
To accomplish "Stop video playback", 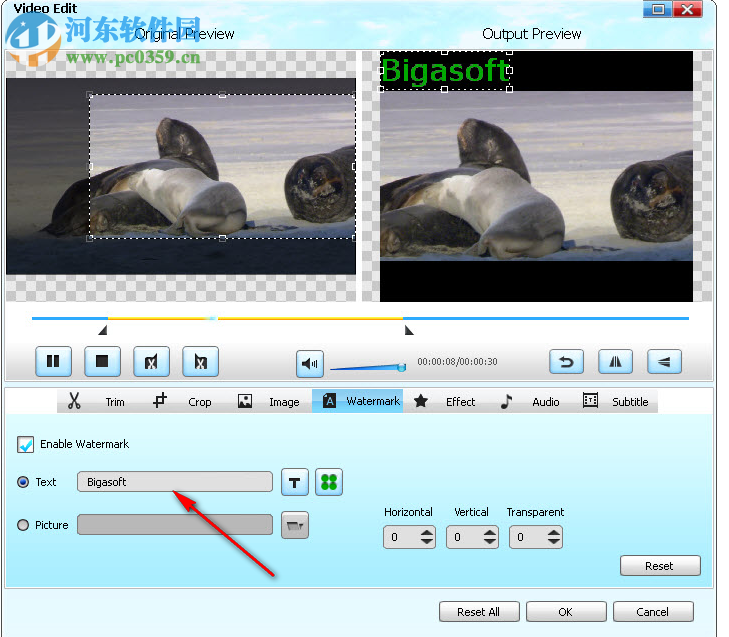I will 103,361.
